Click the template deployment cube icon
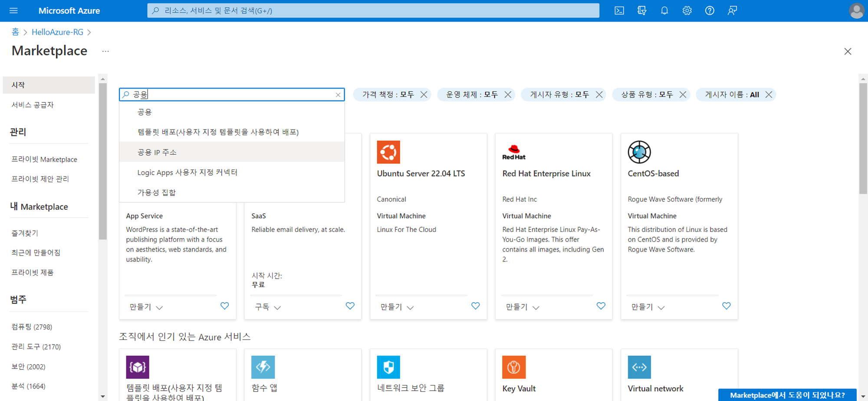 138,367
